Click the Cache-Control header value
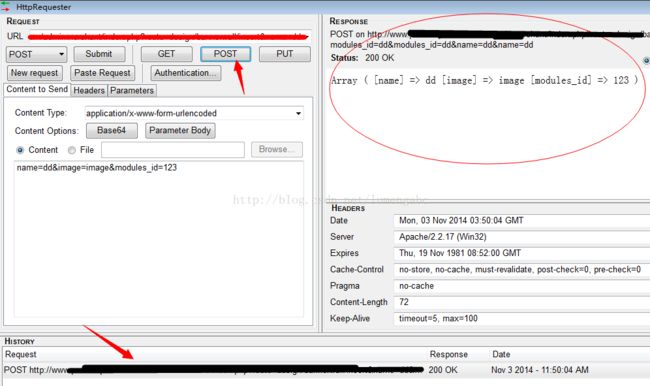This screenshot has width=650, height=386. [x=521, y=270]
